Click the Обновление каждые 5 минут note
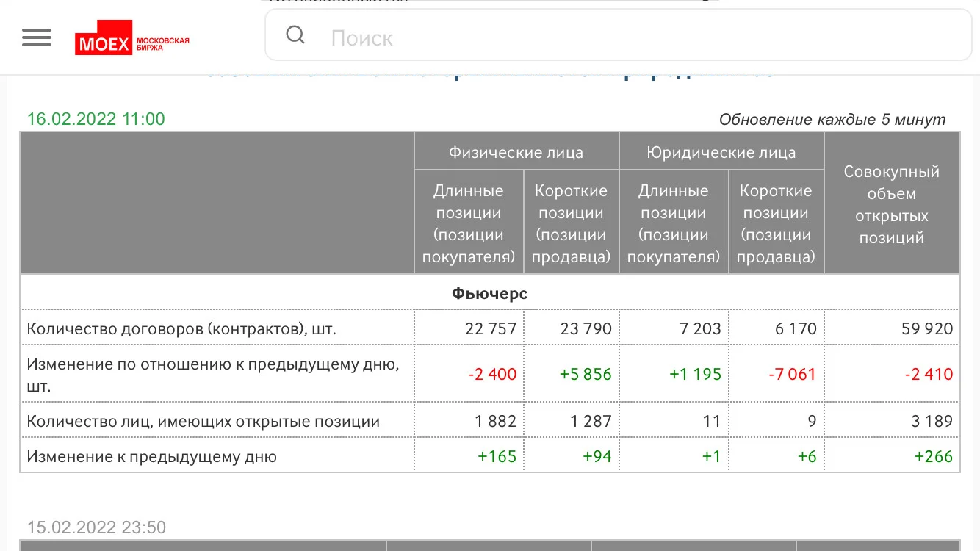 pyautogui.click(x=832, y=120)
